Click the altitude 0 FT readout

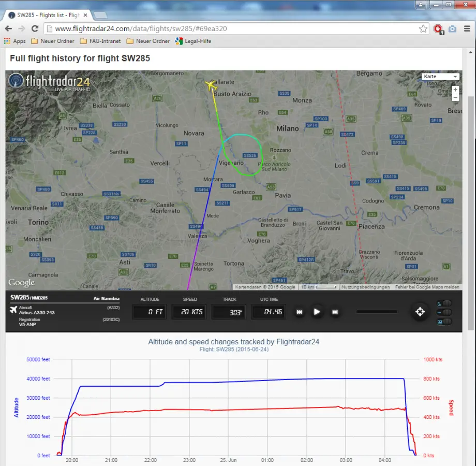(149, 312)
